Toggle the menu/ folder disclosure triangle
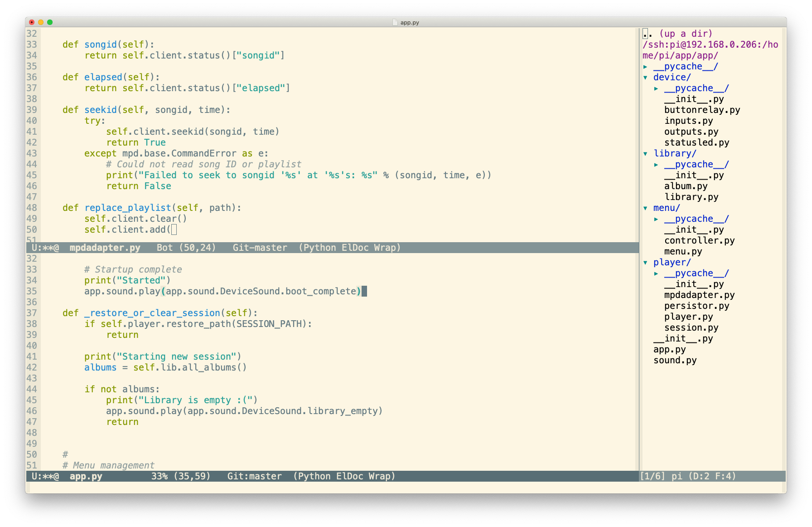 pyautogui.click(x=645, y=208)
